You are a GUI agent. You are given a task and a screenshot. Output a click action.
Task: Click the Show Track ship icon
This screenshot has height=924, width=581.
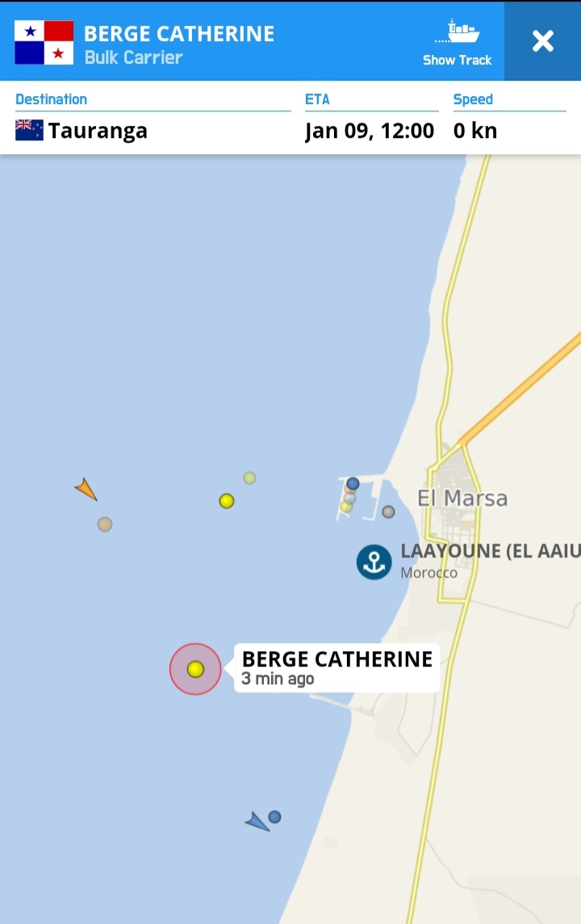[458, 31]
